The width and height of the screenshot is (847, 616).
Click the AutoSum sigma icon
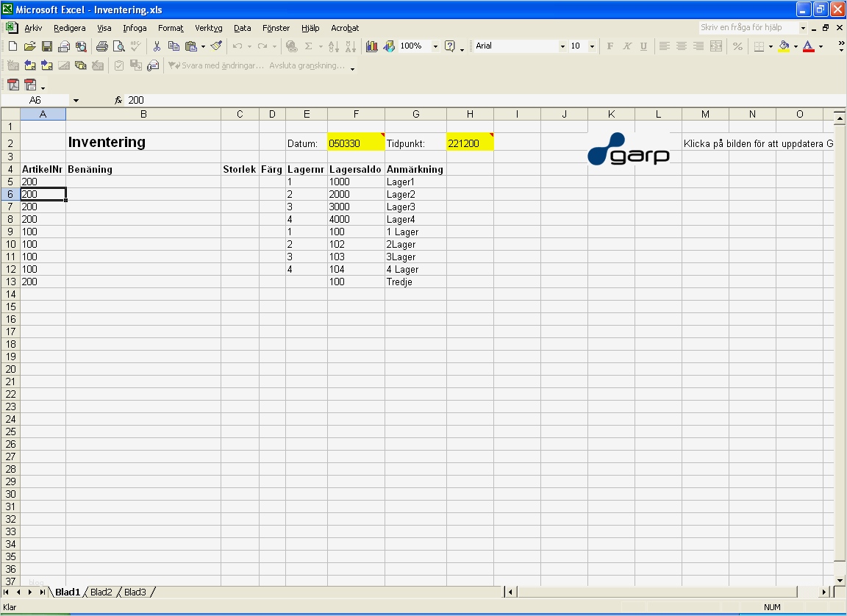pyautogui.click(x=309, y=46)
